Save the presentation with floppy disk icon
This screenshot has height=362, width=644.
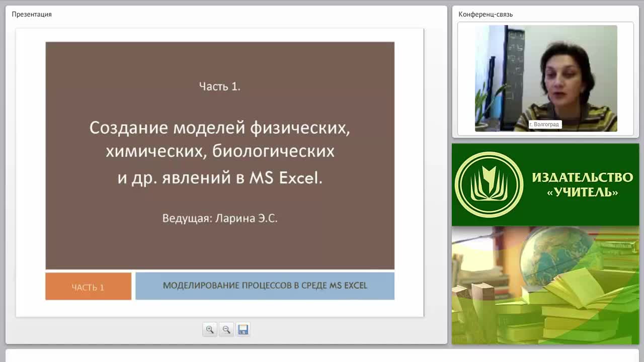[x=243, y=329]
